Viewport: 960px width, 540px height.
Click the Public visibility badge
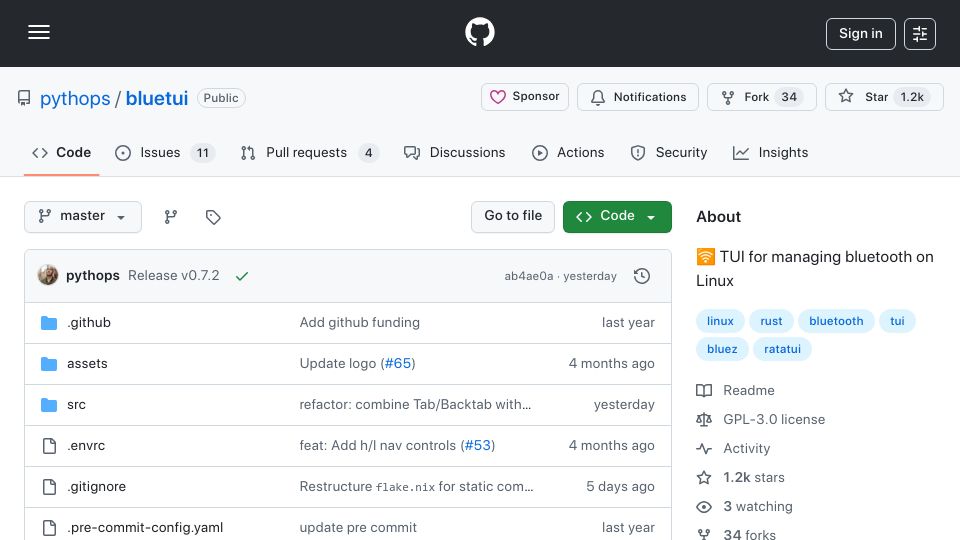[x=221, y=98]
